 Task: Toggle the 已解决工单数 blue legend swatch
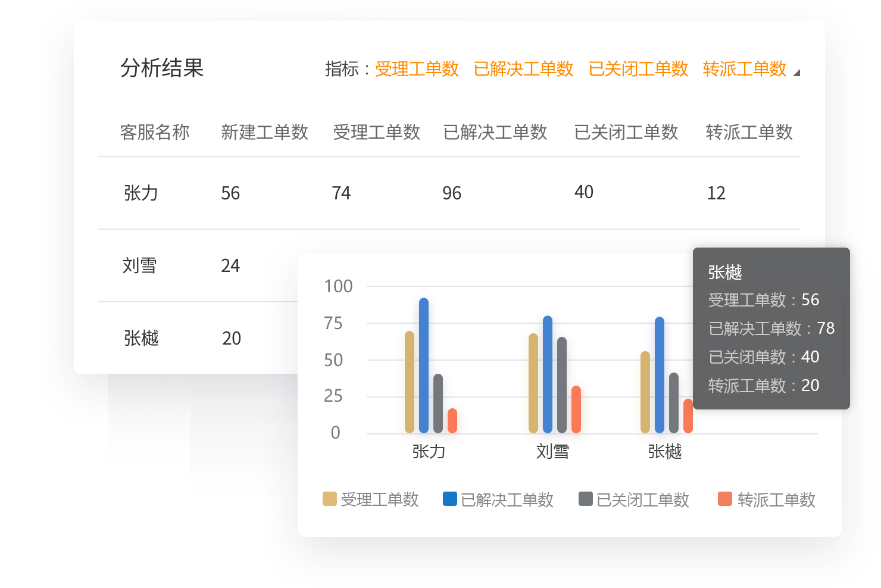[450, 499]
